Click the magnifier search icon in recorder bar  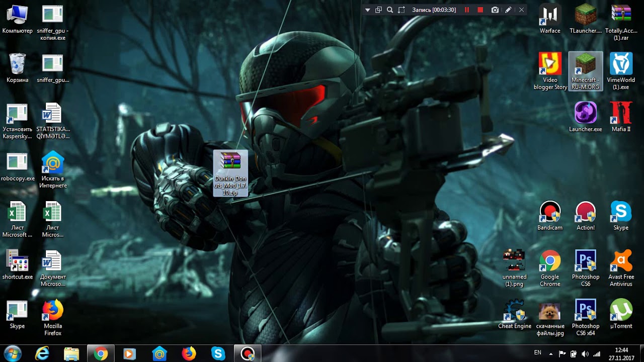[x=390, y=10]
